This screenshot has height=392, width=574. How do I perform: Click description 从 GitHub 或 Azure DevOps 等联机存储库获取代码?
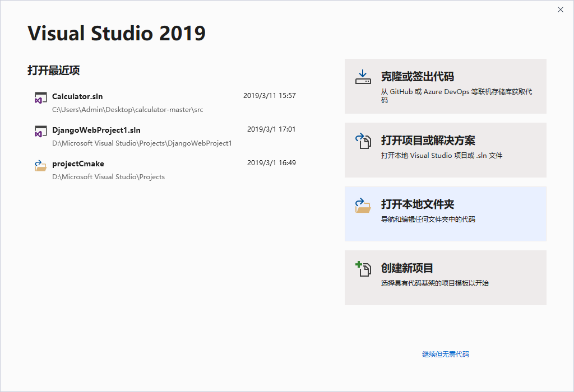click(x=456, y=95)
